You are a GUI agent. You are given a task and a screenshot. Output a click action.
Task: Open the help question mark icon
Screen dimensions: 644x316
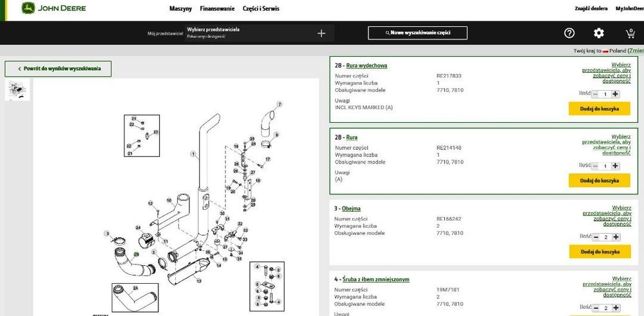click(569, 33)
